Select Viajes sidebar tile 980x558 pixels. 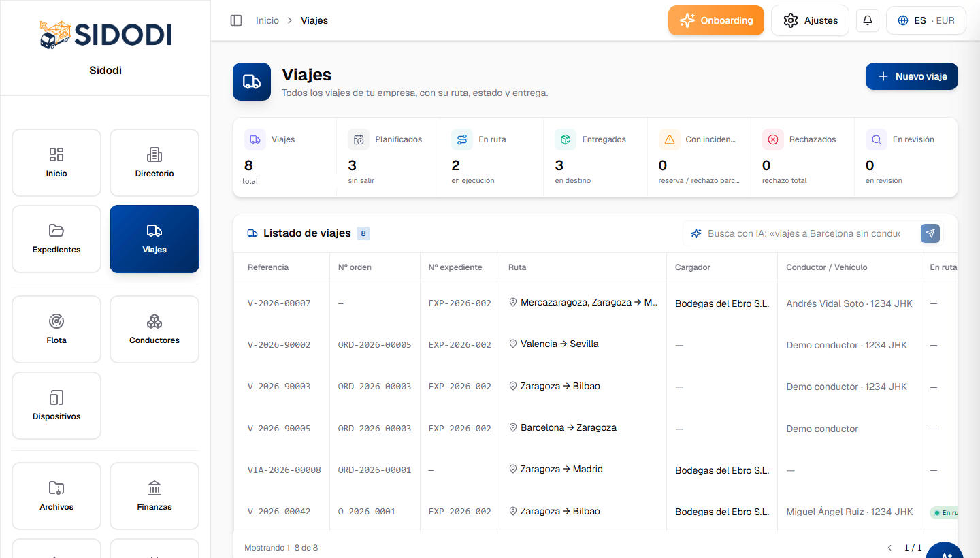154,239
